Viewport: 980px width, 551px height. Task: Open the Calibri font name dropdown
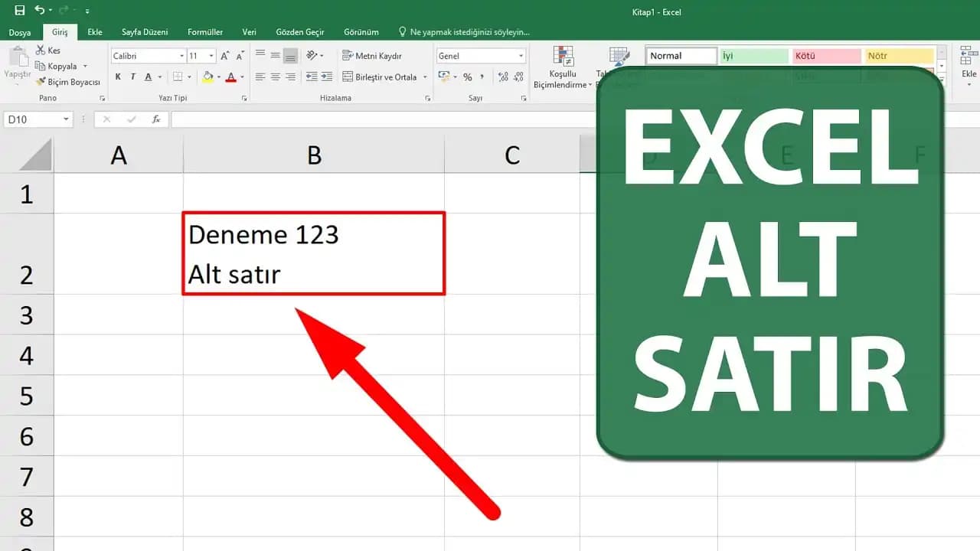pyautogui.click(x=181, y=56)
